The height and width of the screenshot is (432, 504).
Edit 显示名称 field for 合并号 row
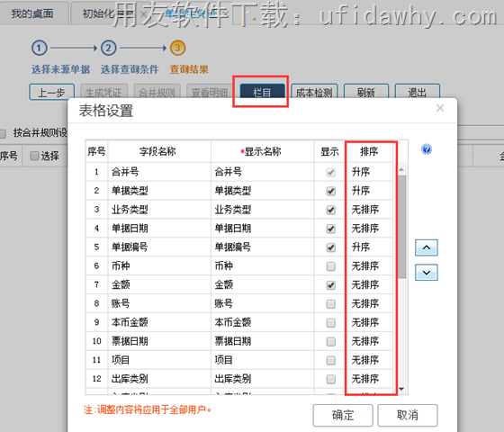(x=262, y=172)
